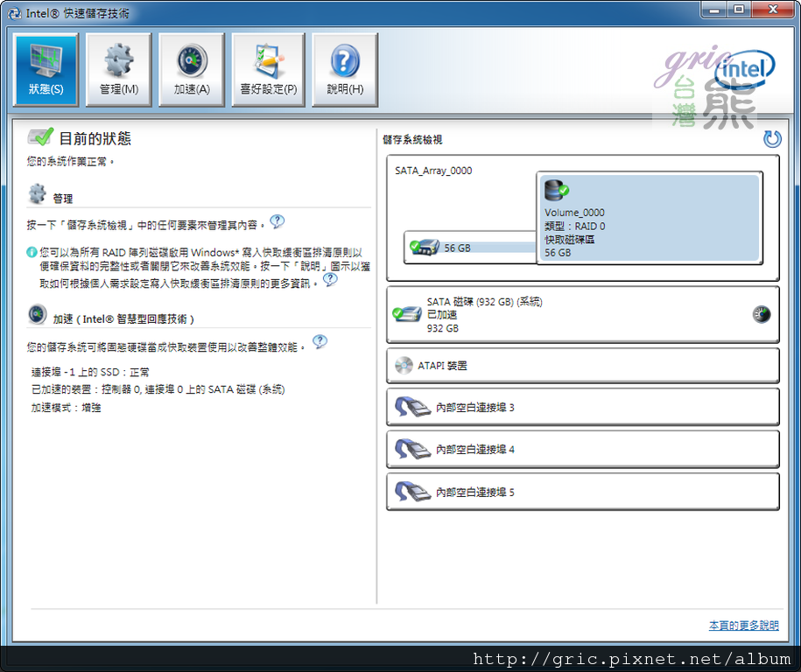Click the ATAPI 裝置 label
The width and height of the screenshot is (801, 672).
(442, 366)
